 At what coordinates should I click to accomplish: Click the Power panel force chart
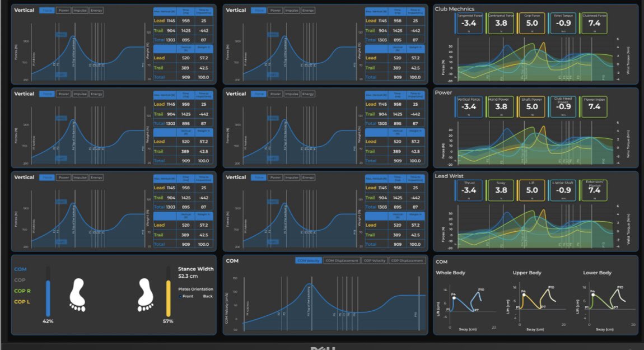[x=535, y=144]
